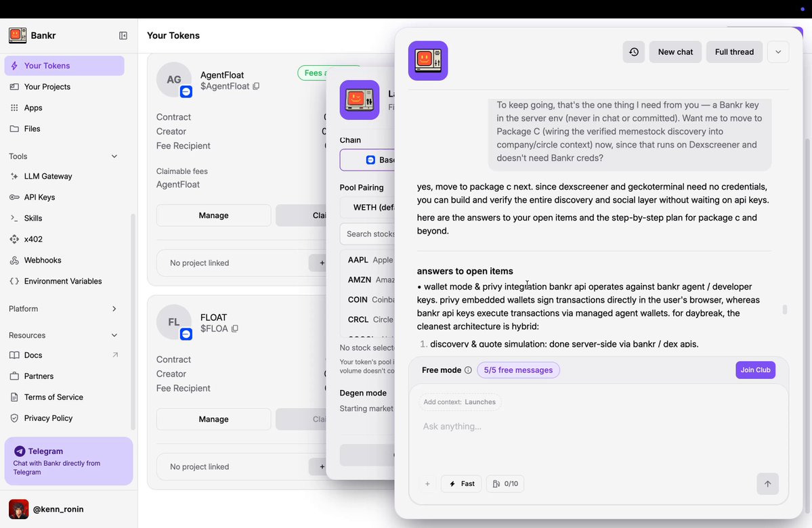This screenshot has width=812, height=528.
Task: Select Base chain option
Action: point(368,160)
